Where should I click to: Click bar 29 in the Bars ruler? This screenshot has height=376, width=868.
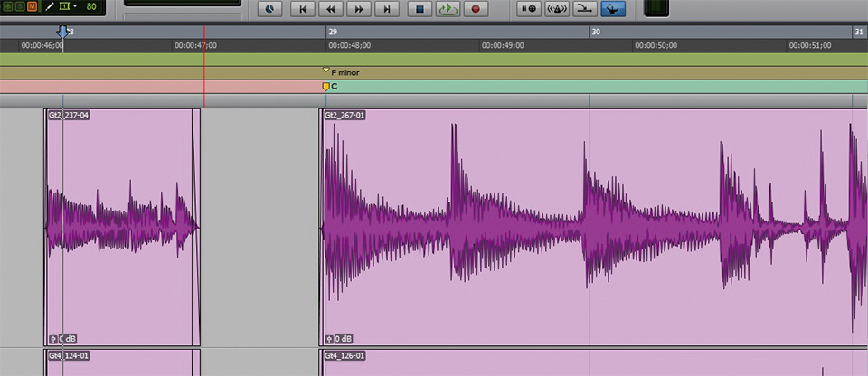click(x=333, y=33)
